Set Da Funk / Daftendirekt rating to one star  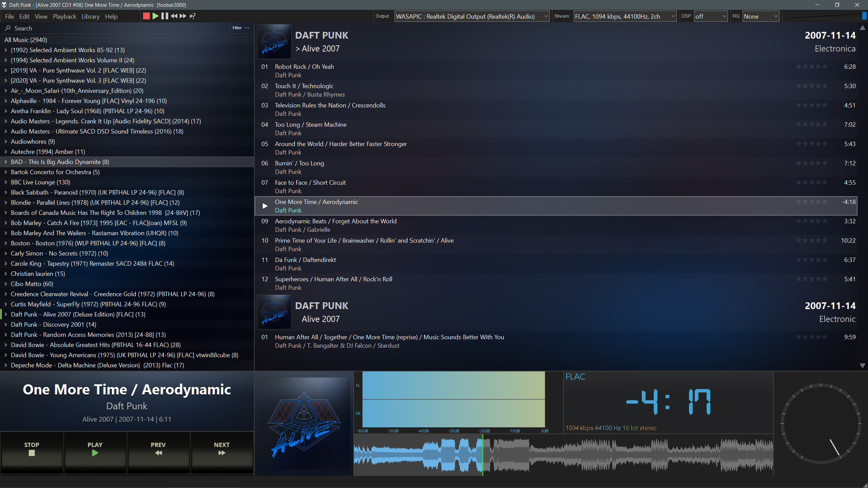799,260
